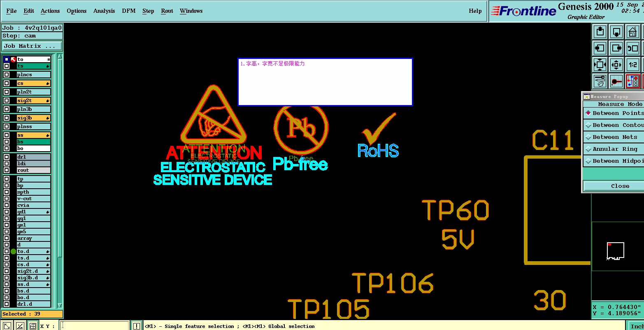Click the 1:2 zoom scale icon
The width and height of the screenshot is (644, 330).
(x=633, y=65)
